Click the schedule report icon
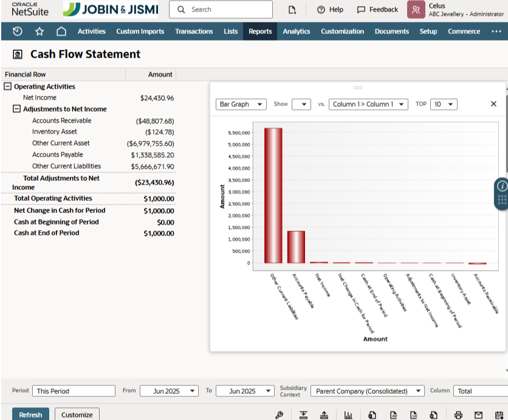Screen dimensions: 508x420 [x=499, y=413]
